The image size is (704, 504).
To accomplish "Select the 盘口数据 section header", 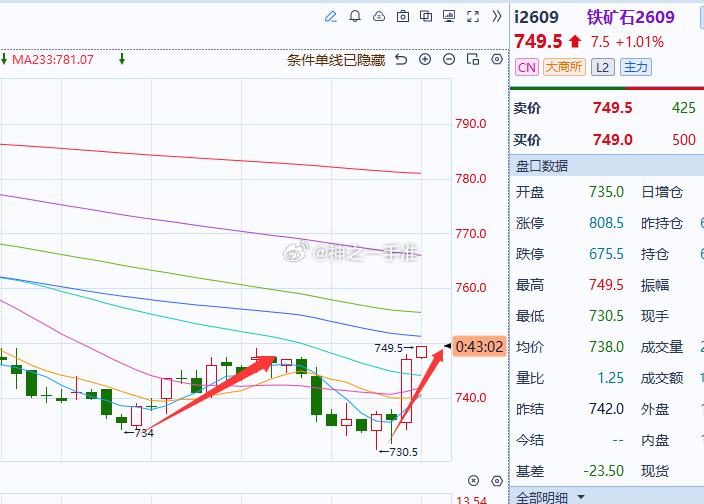I will 607,166.
